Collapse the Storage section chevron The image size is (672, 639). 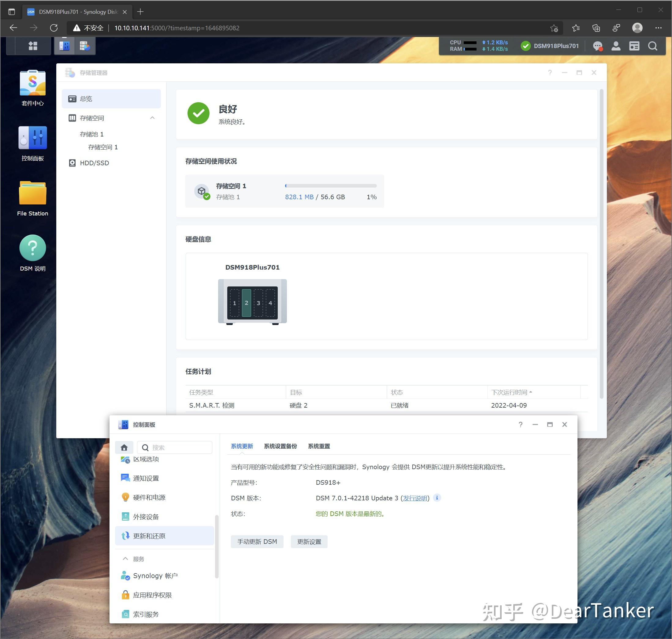pyautogui.click(x=153, y=118)
